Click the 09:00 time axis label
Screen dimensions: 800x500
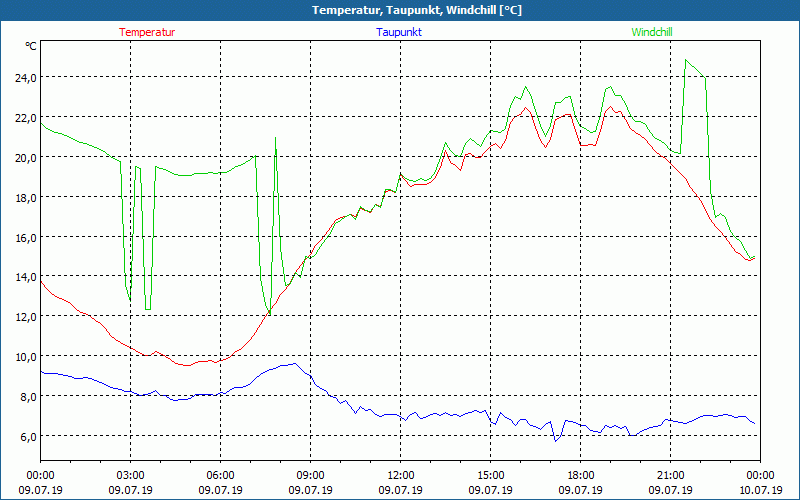[x=310, y=476]
